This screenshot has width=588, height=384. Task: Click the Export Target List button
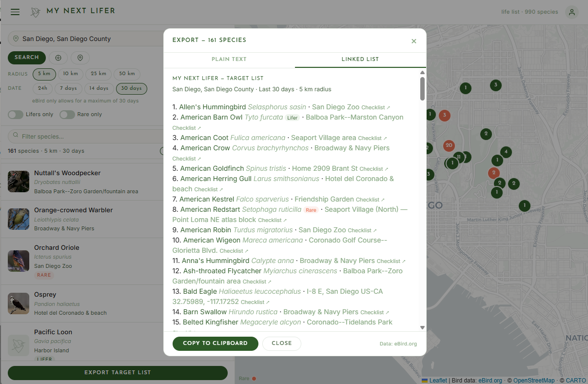pyautogui.click(x=117, y=373)
